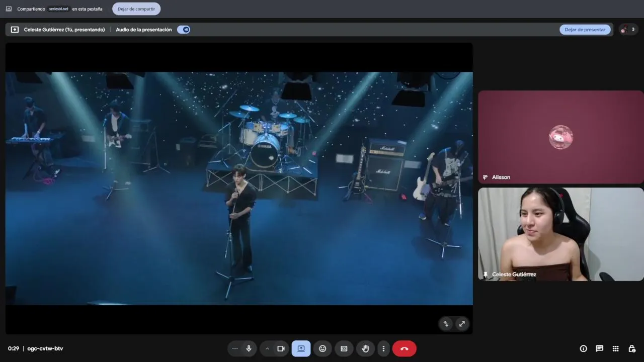
Task: Click the present screen button
Action: 301,348
